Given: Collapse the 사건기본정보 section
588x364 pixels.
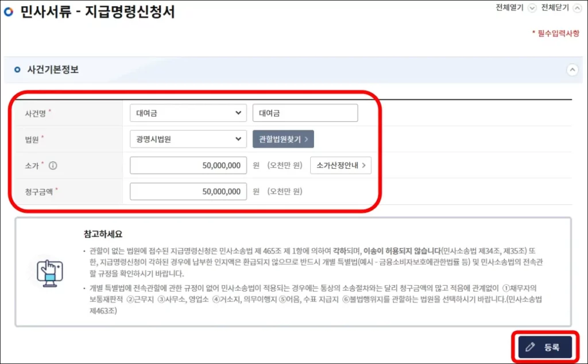Looking at the screenshot, I should point(572,69).
